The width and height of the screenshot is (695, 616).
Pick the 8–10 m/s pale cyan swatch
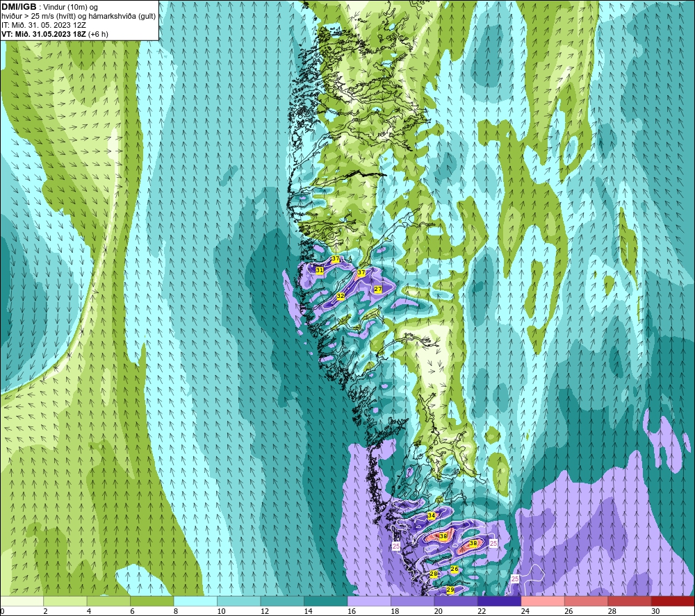195,601
